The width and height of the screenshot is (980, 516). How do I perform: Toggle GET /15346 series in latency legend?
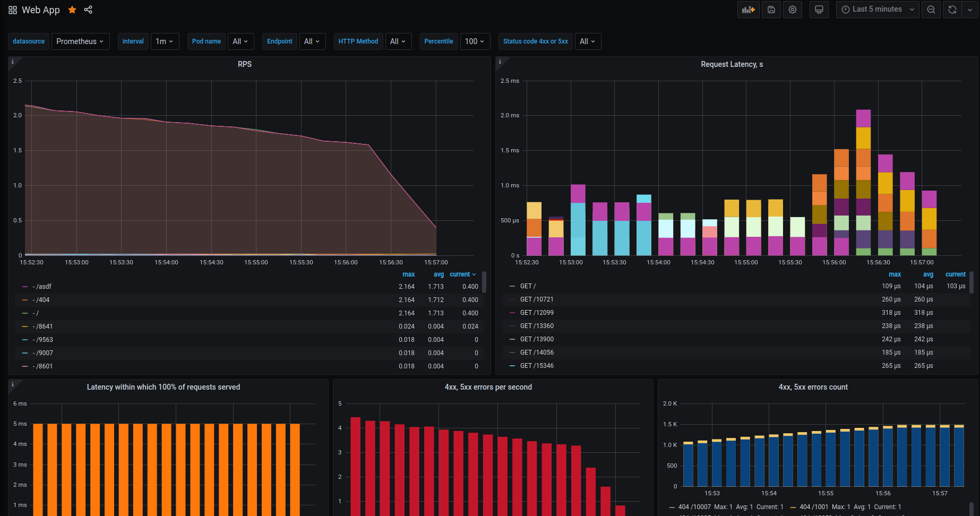(537, 366)
